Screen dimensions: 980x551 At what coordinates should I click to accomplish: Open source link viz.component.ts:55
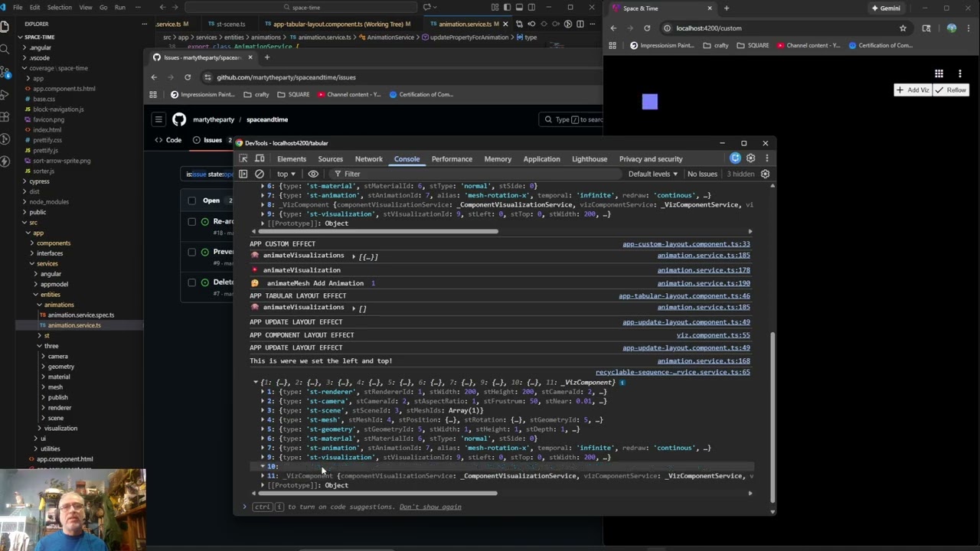(713, 335)
